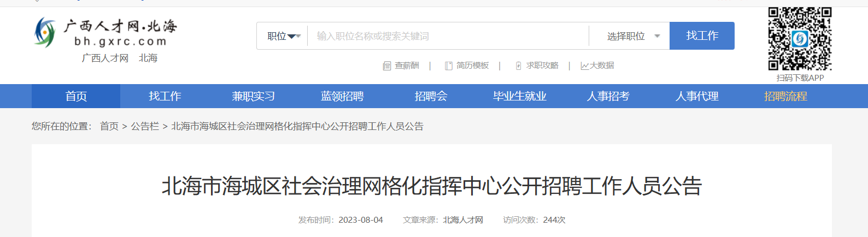Open the 简历模板 resume template icon
The image size is (868, 237).
click(449, 66)
